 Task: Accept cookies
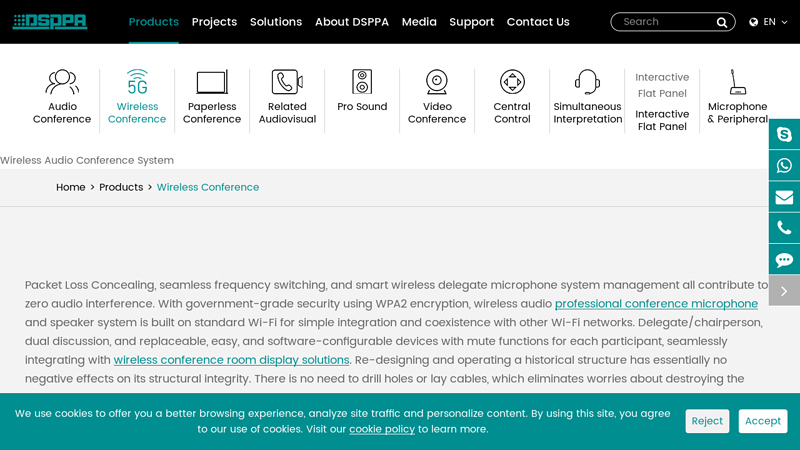763,421
